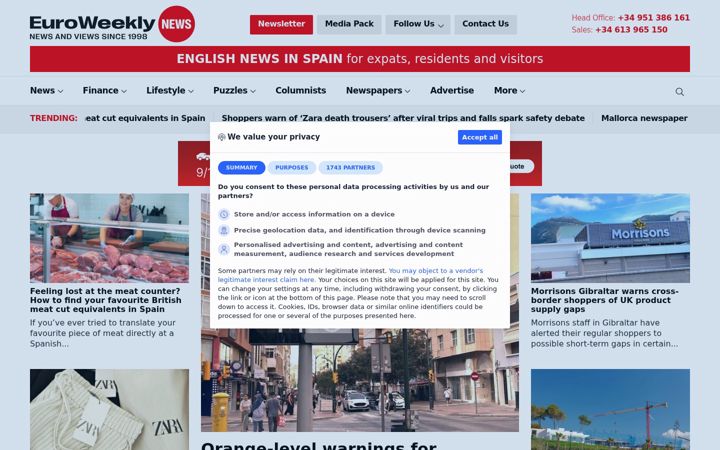
Task: Expand the Newspapers dropdown
Action: pyautogui.click(x=378, y=90)
